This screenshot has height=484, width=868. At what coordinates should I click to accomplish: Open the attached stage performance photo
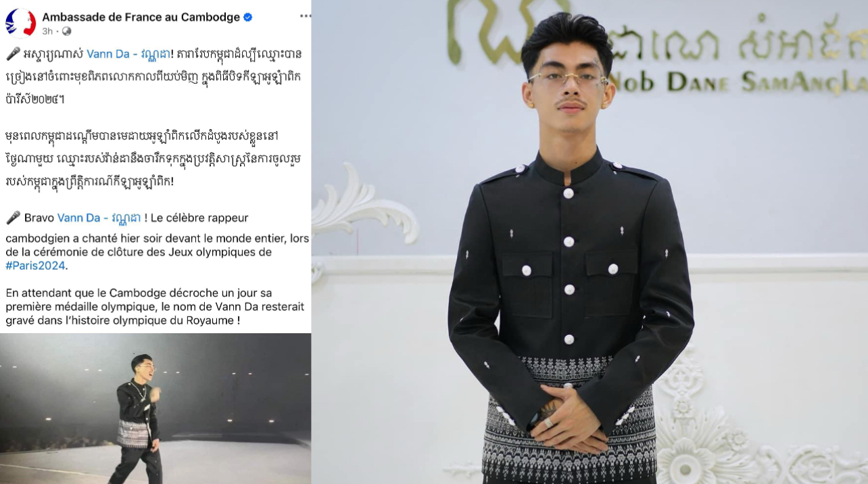click(x=155, y=408)
